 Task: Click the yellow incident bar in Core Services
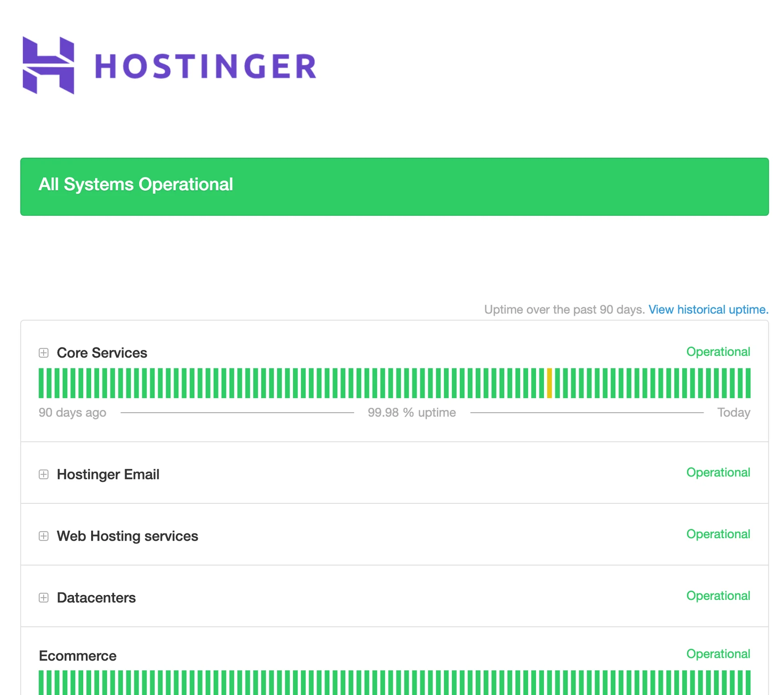(549, 383)
